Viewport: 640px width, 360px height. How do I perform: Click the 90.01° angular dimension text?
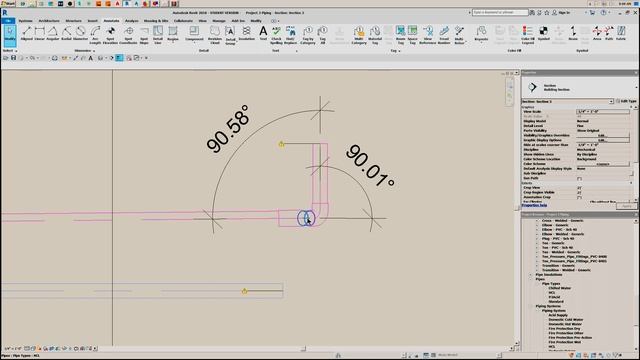[370, 166]
